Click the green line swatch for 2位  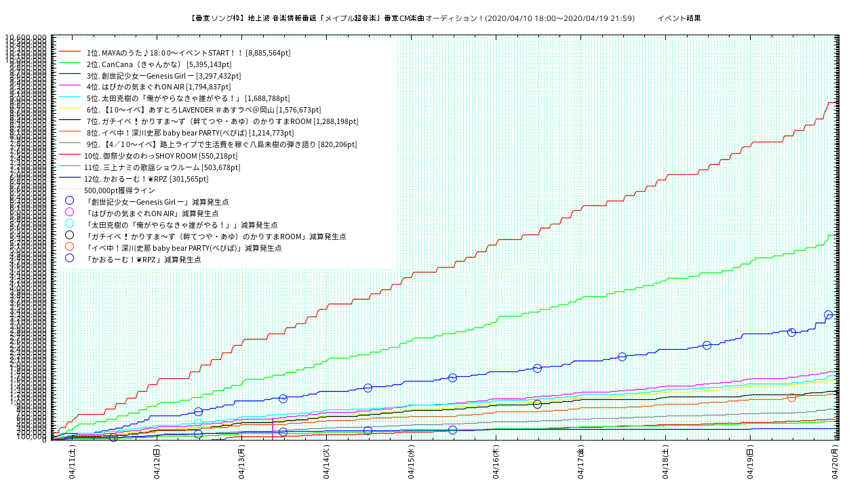coord(70,64)
